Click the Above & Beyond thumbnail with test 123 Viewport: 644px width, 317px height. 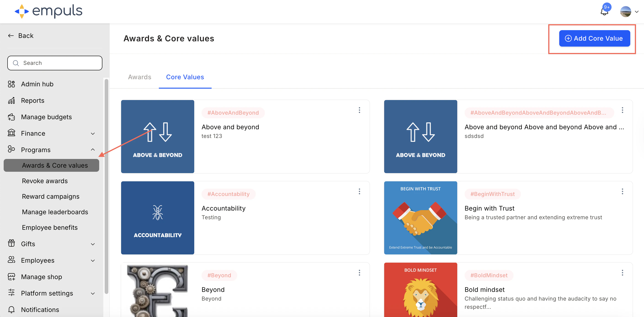point(157,136)
